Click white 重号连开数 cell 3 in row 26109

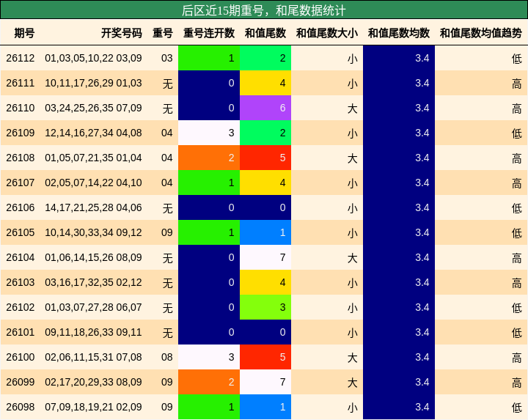click(209, 133)
